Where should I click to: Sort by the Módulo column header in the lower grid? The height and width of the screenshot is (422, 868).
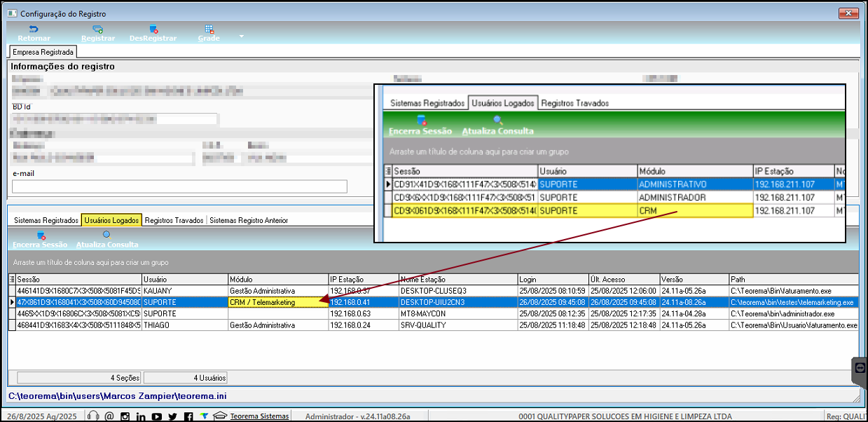pyautogui.click(x=277, y=280)
